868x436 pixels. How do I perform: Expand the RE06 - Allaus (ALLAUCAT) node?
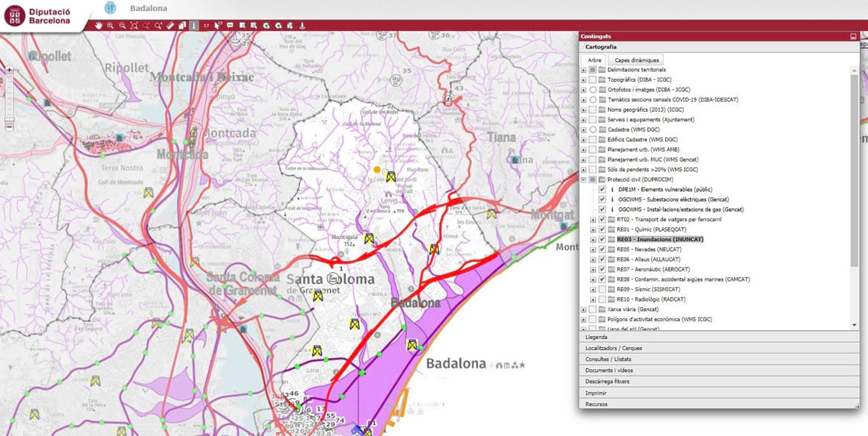point(594,260)
